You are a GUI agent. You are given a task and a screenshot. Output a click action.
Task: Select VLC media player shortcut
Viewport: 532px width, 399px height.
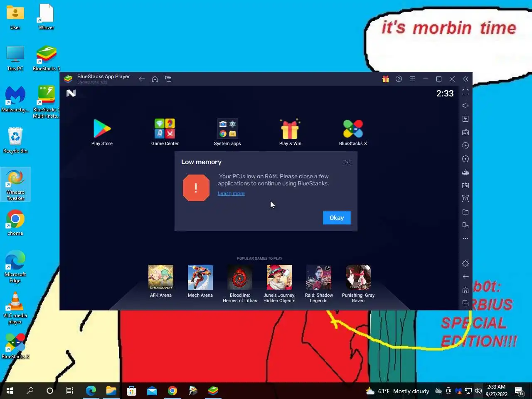pyautogui.click(x=15, y=308)
